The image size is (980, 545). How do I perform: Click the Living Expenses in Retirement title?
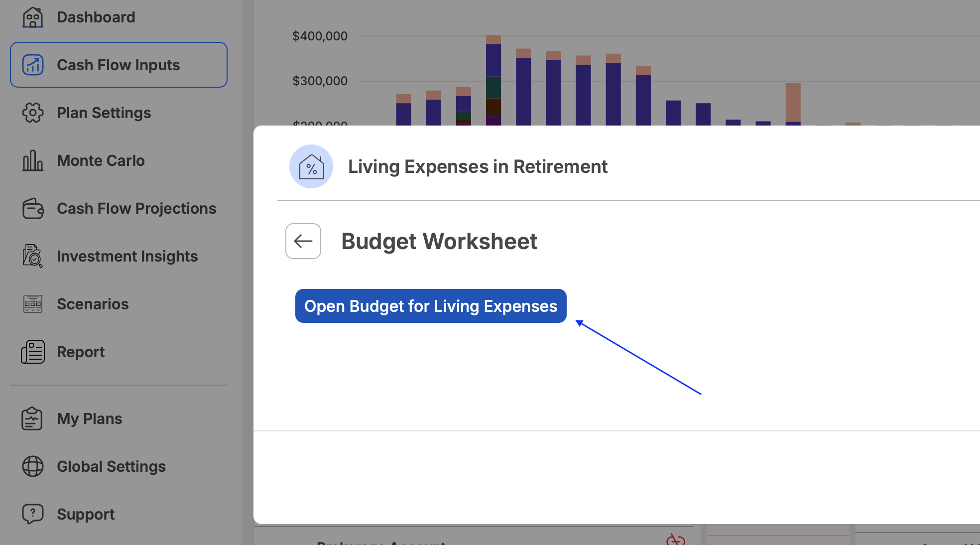point(478,166)
